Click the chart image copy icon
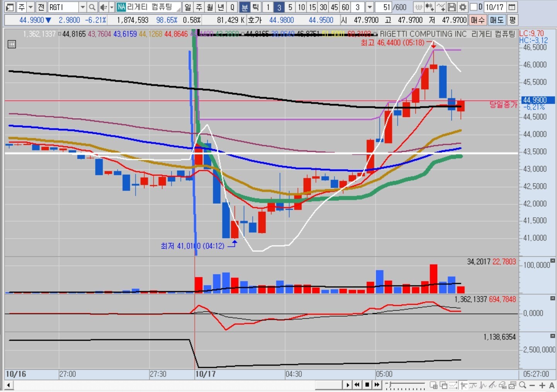Viewport: 557px width, 392px height. click(512, 385)
